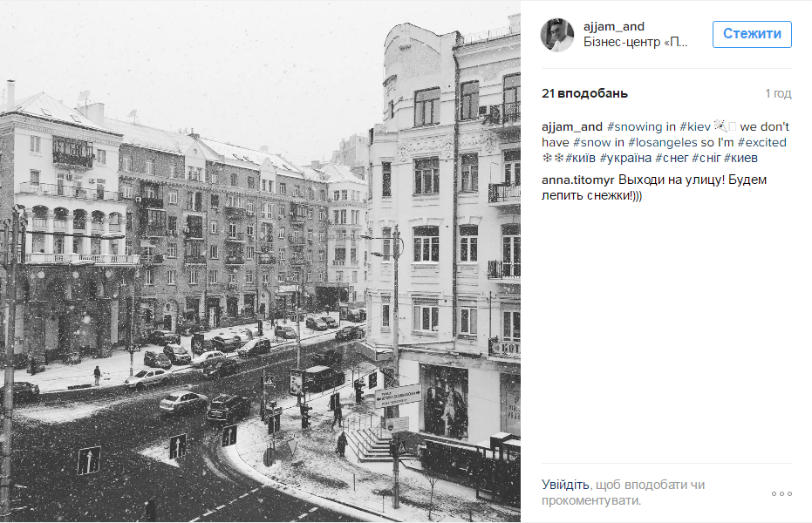Open the #киев hashtag

[740, 158]
